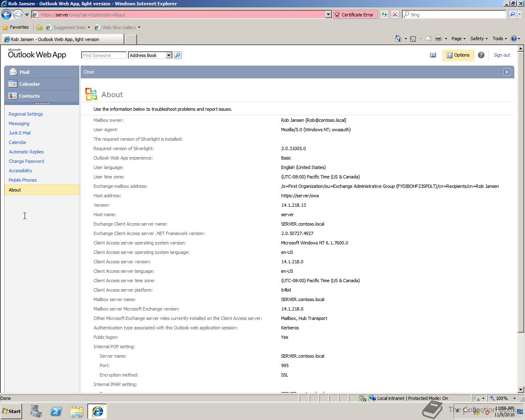Image resolution: width=525 pixels, height=420 pixels.
Task: Click the IE Back navigation button
Action: click(6, 15)
